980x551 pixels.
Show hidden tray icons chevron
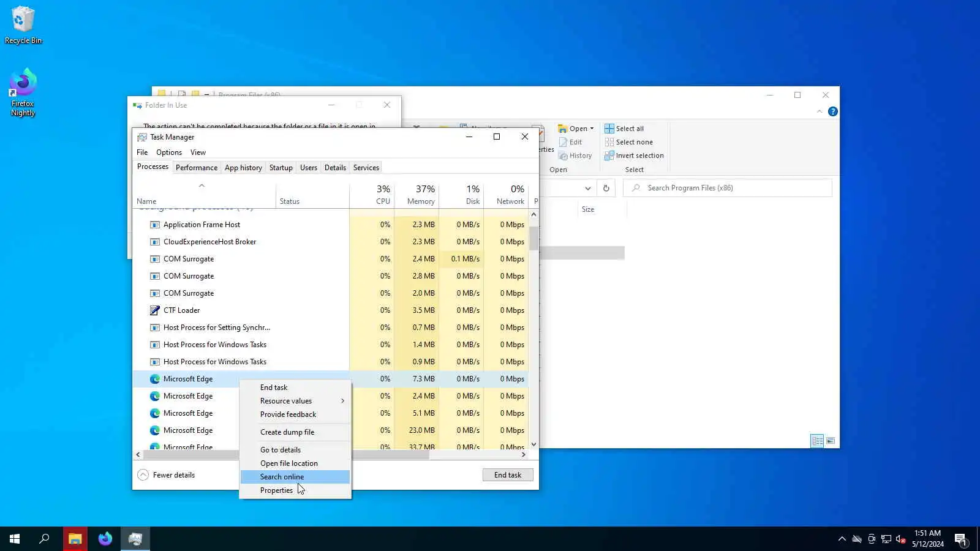[x=842, y=539]
